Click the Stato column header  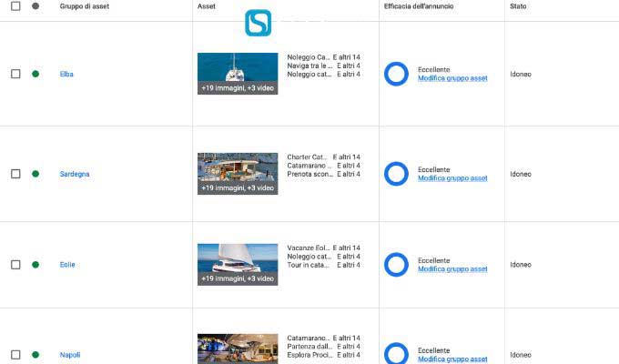518,6
